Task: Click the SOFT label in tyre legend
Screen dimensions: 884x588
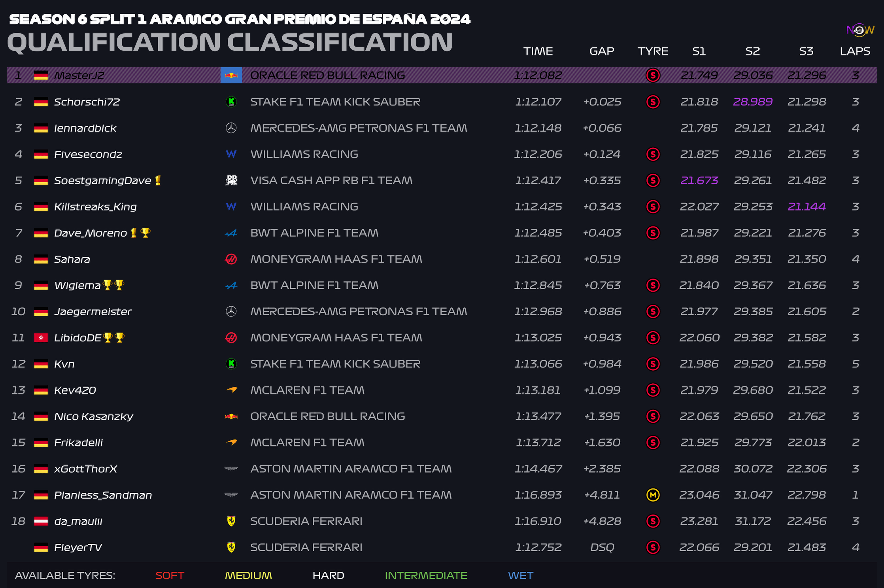Action: [x=170, y=575]
